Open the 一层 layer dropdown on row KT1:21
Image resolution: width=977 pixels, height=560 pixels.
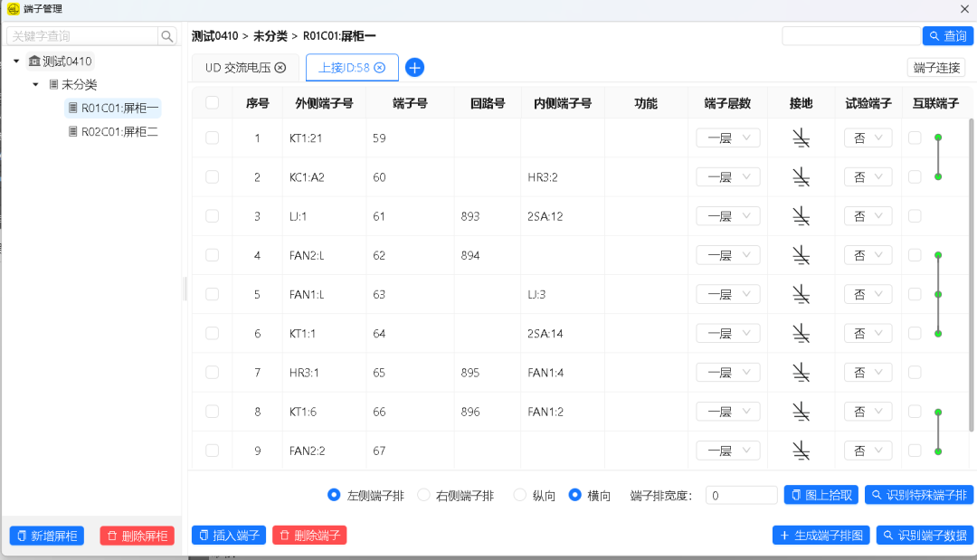[727, 138]
